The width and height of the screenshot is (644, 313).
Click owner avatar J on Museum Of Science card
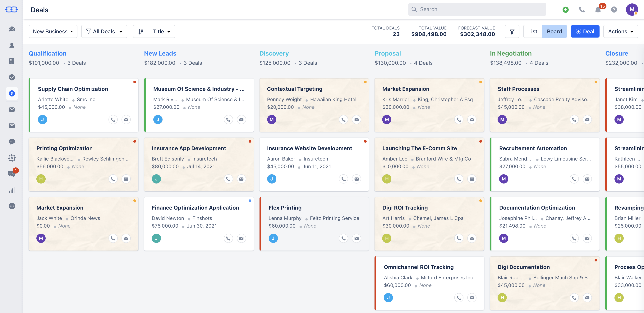158,120
